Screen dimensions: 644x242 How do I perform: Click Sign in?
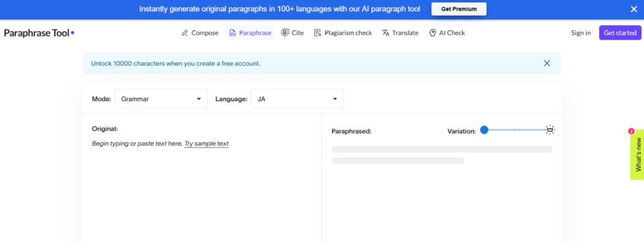(580, 33)
